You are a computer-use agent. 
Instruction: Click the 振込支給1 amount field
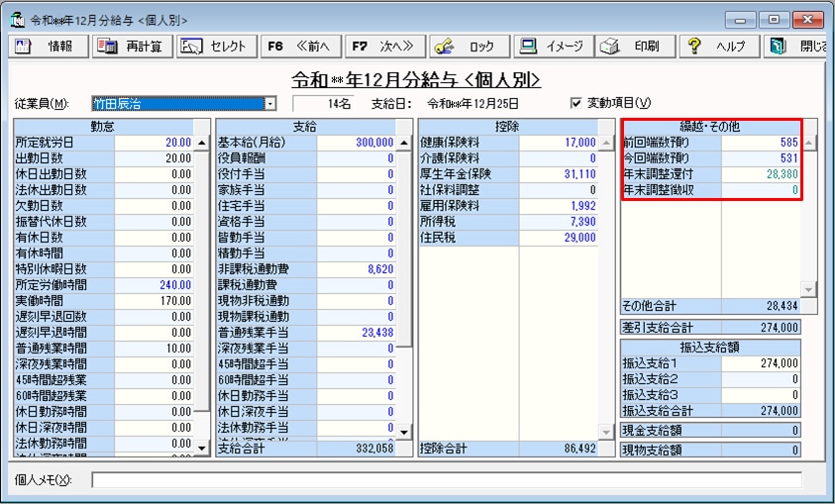(x=761, y=363)
